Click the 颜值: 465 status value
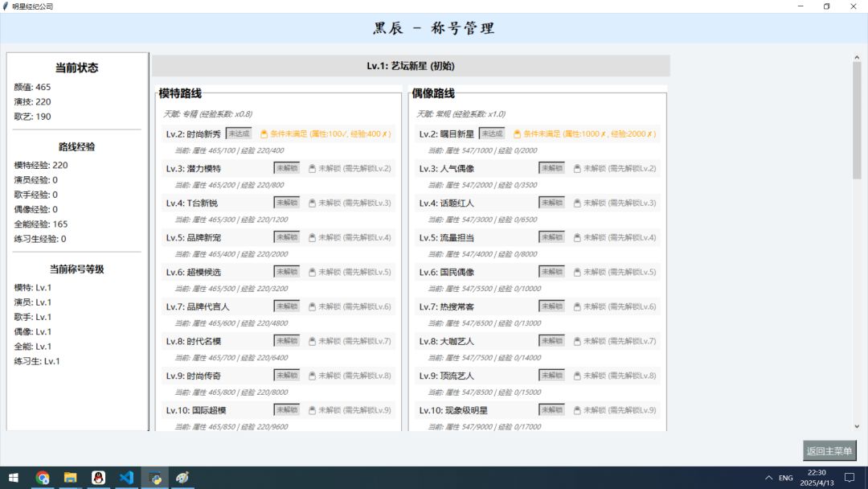This screenshot has height=489, width=868. click(x=32, y=87)
